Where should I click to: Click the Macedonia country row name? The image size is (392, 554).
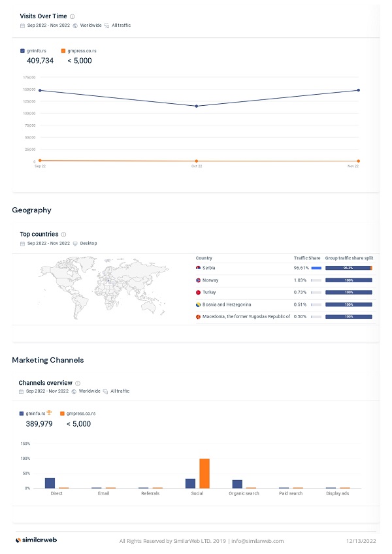click(246, 317)
